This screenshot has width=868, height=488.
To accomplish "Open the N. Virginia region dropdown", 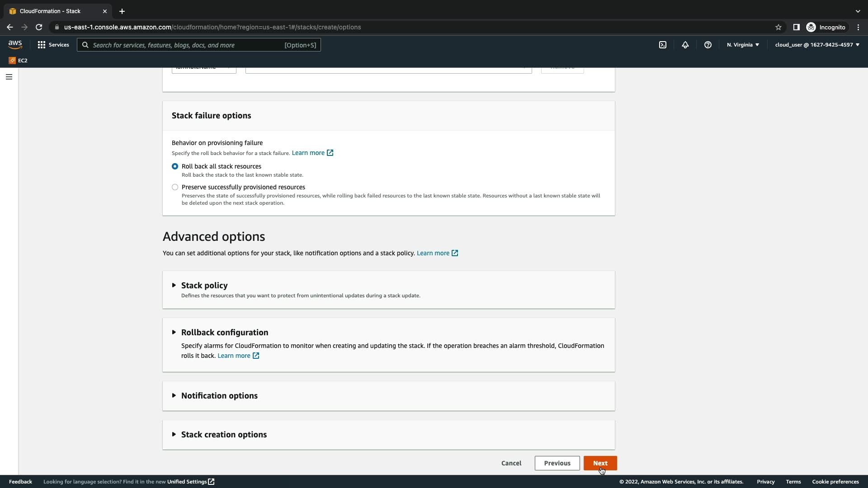I will (x=743, y=45).
